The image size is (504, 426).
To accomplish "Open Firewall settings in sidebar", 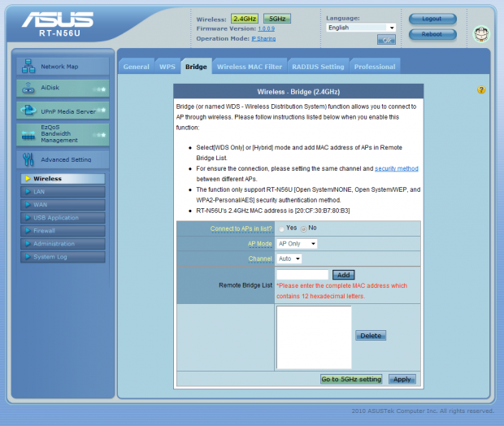I will coord(63,231).
